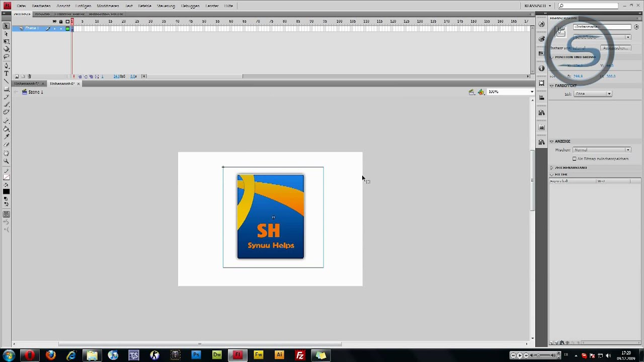Open the Color panel icon in dock

(x=541, y=39)
